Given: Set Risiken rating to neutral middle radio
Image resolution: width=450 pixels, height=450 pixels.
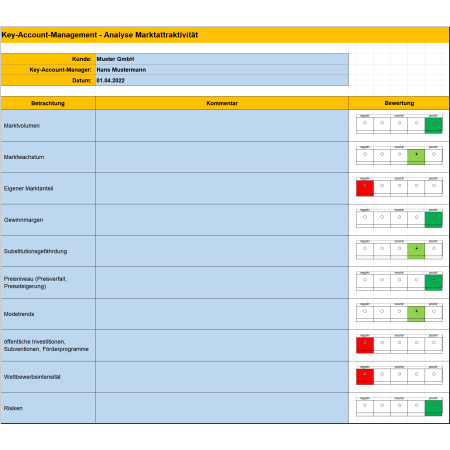Looking at the screenshot, I should tap(399, 405).
